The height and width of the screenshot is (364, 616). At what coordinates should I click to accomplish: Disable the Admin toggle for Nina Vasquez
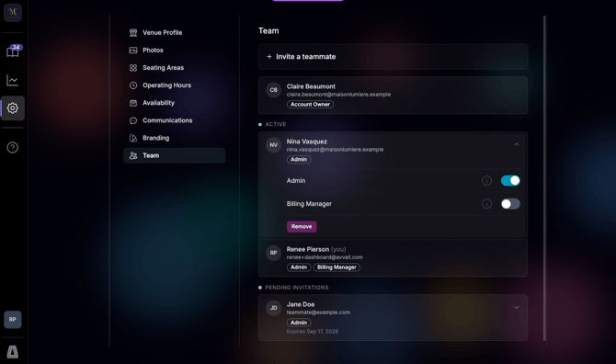click(x=510, y=181)
